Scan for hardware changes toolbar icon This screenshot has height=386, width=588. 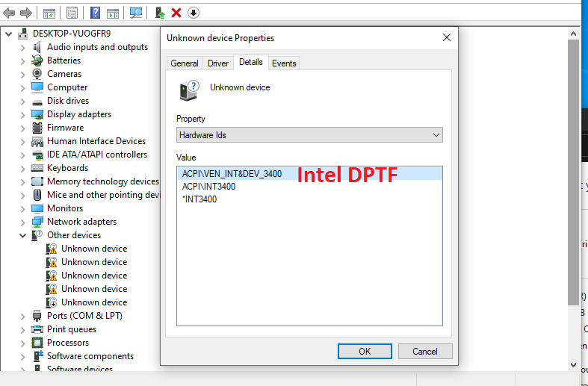136,13
